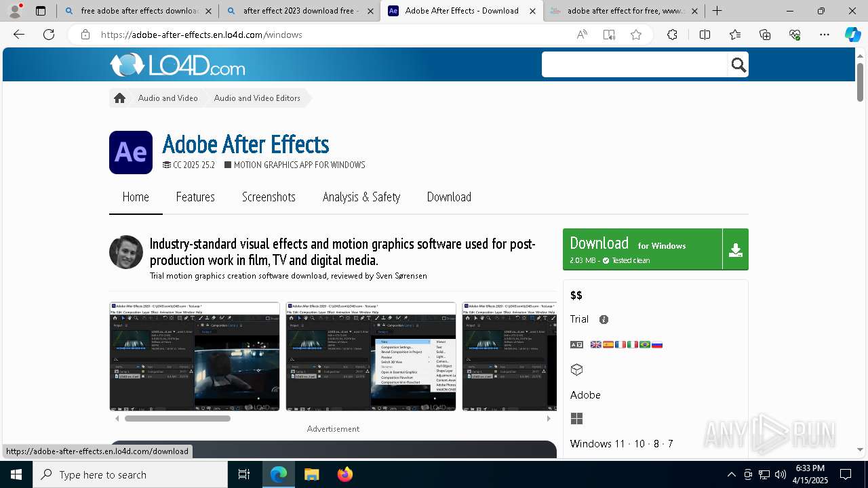Click the LO4D.com logo
The height and width of the screenshot is (488, 868).
[x=178, y=65]
